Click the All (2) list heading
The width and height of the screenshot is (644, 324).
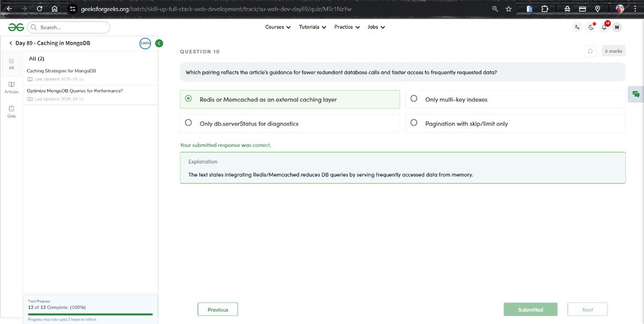pyautogui.click(x=36, y=58)
